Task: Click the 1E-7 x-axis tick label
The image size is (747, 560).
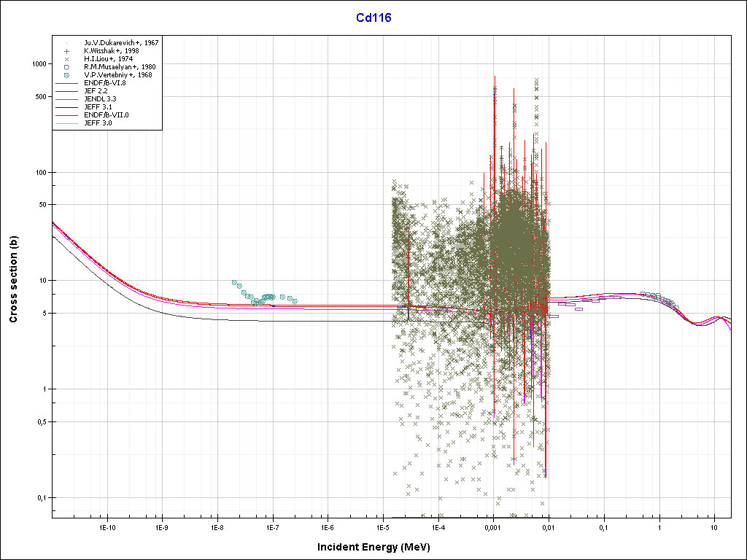Action: [x=272, y=526]
